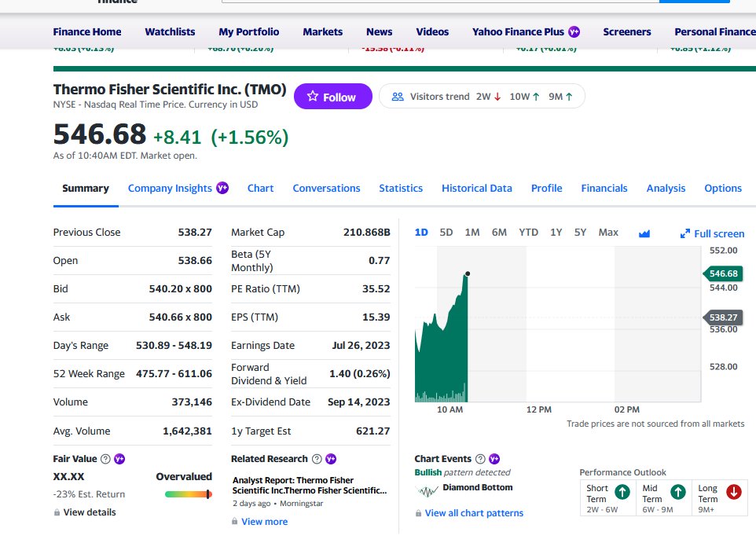Switch to Company Insights tab
This screenshot has height=543, width=756.
(170, 188)
